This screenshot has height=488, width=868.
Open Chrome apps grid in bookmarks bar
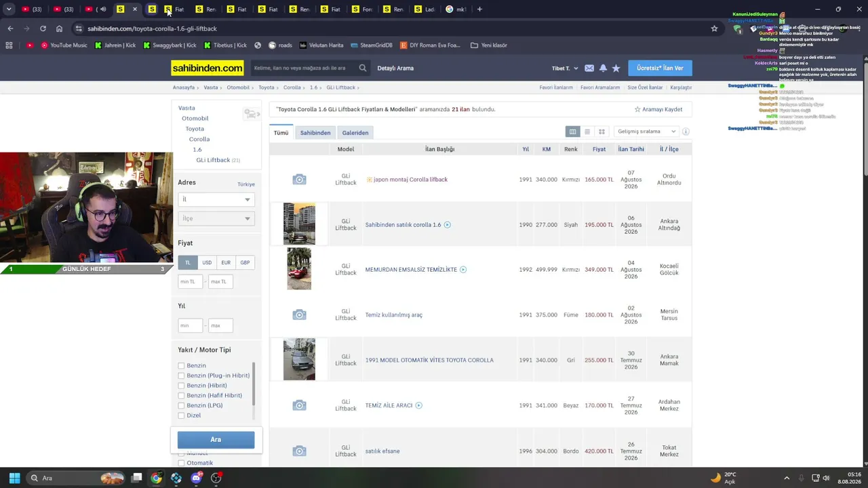(x=9, y=45)
